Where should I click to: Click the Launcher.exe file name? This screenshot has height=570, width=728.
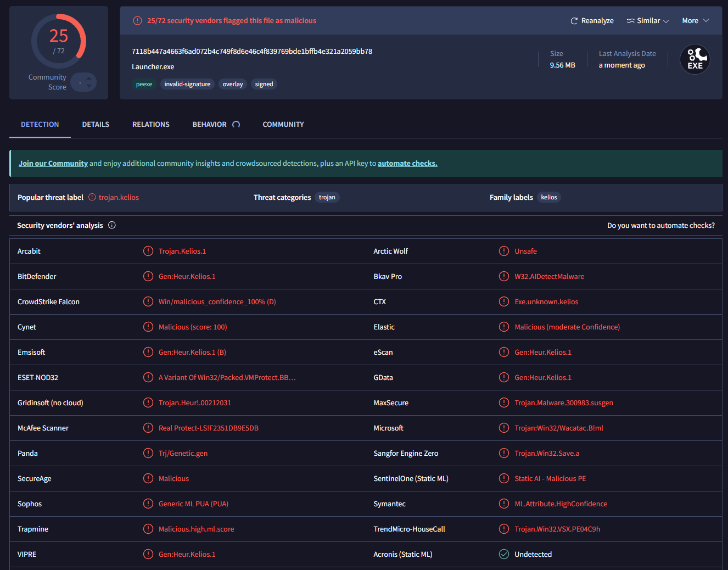click(x=153, y=66)
